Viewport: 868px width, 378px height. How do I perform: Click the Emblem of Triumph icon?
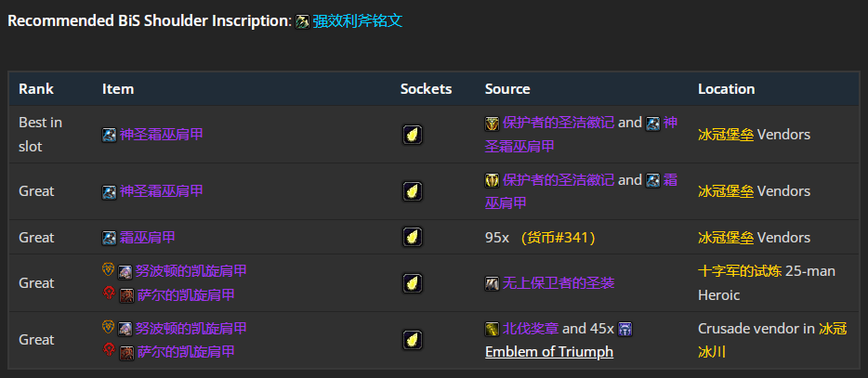click(625, 329)
